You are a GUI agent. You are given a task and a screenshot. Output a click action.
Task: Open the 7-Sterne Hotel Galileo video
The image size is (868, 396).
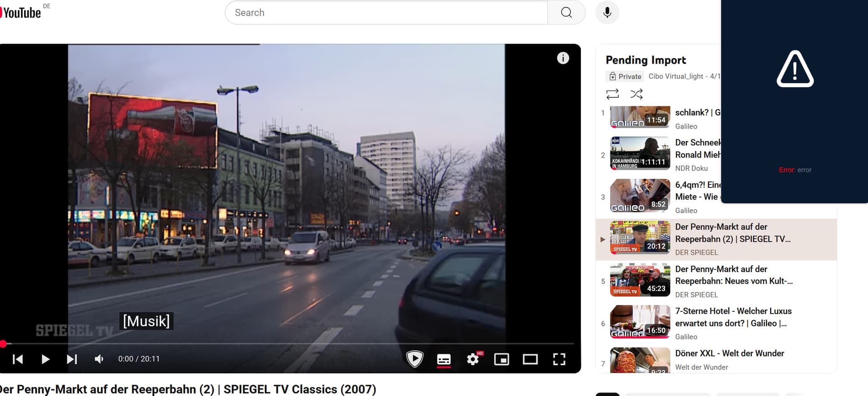(733, 317)
